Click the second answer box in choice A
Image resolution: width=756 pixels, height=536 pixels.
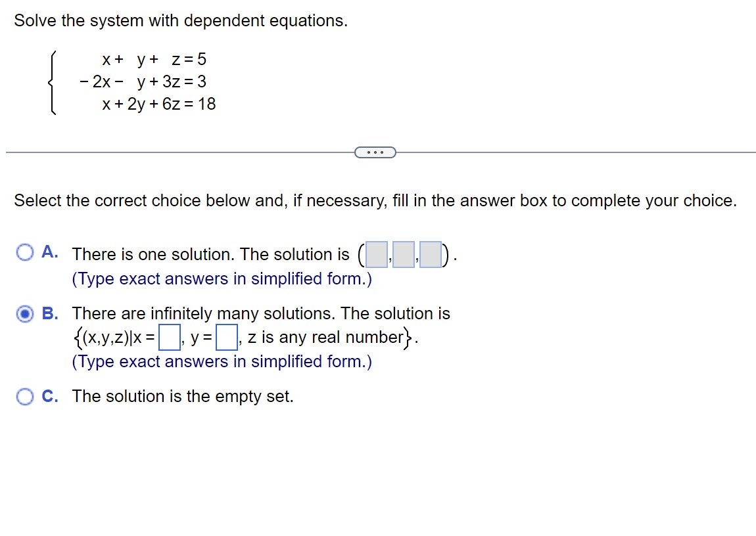[x=402, y=255]
